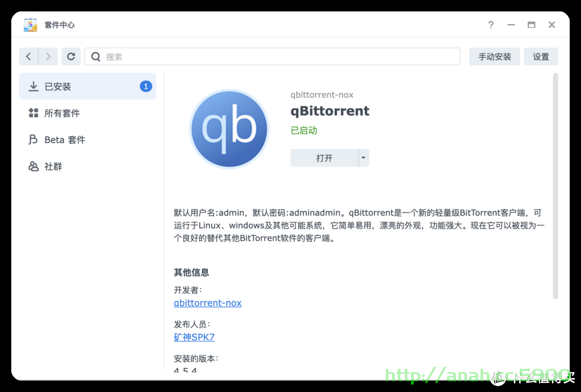Click the gray qbittorrent-nox subtitle above the title

point(322,95)
